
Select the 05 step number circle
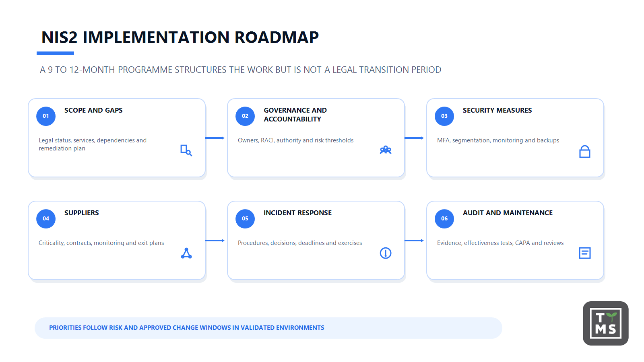click(x=245, y=219)
